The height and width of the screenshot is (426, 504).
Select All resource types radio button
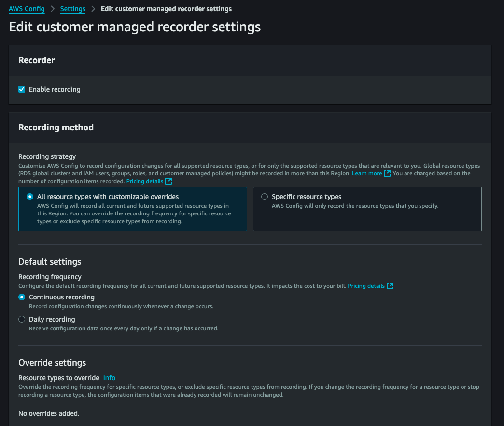coord(30,197)
